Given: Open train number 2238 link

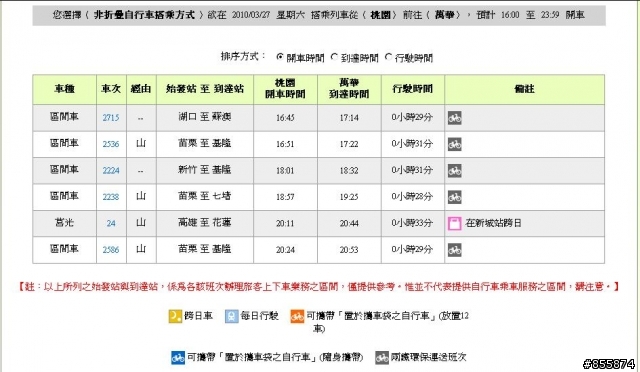Looking at the screenshot, I should [111, 197].
